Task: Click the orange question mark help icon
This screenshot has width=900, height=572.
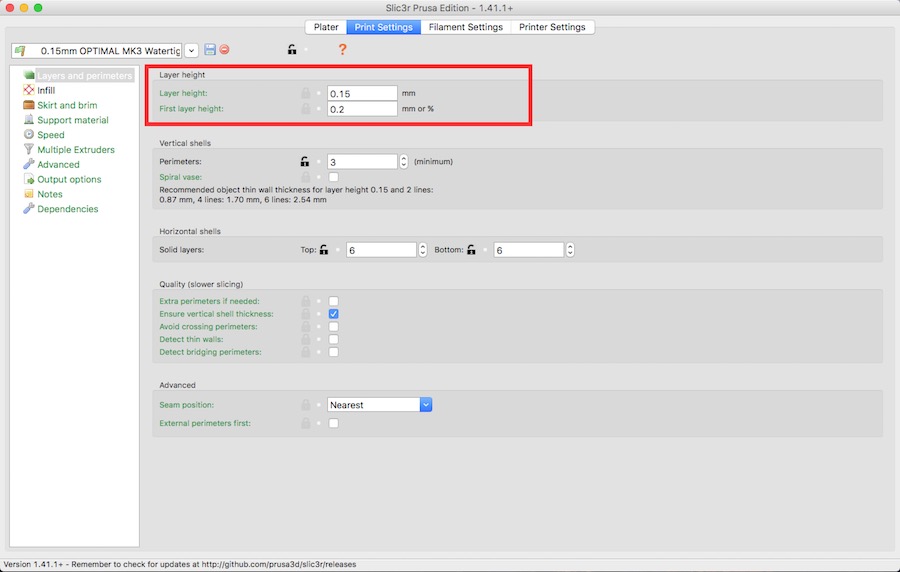Action: (x=342, y=50)
